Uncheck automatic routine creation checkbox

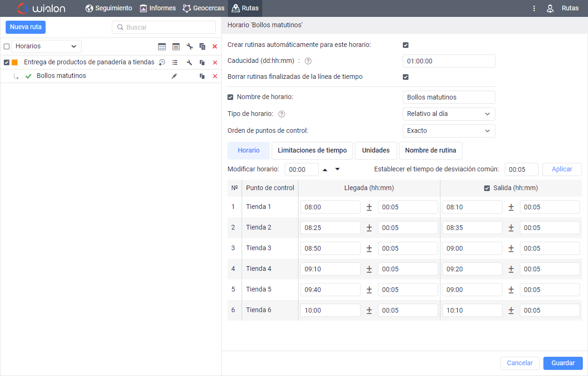point(406,45)
